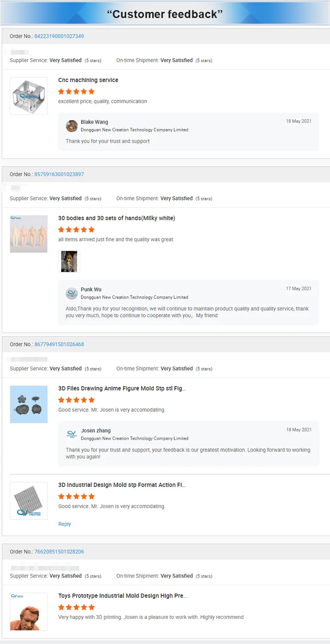
Task: Open Toys Prototype Industrial Mold Design title
Action: coord(122,596)
